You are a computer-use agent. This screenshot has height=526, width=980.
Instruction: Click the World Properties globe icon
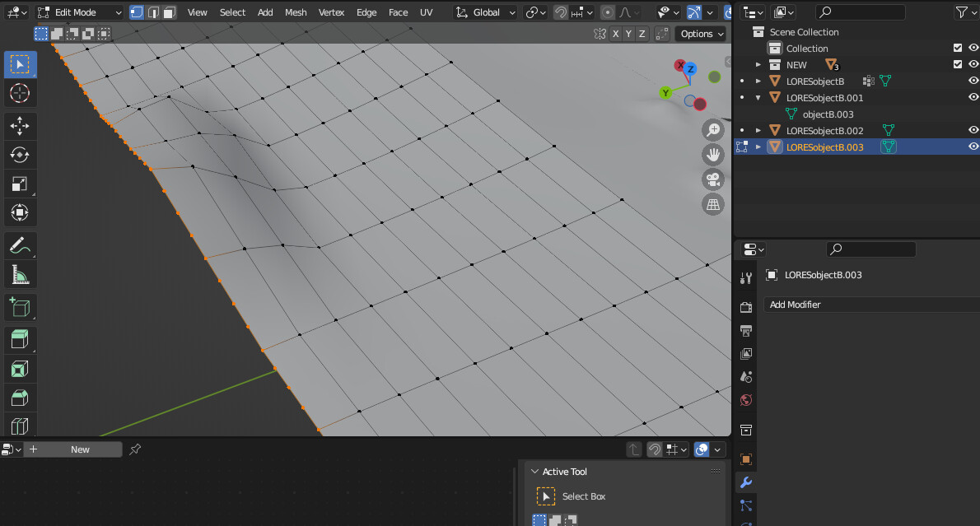pos(745,400)
